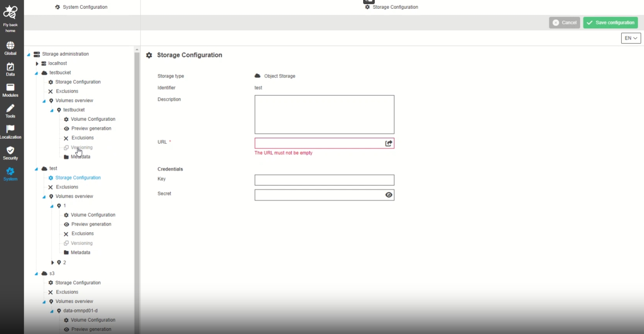Select the Storage Configuration tab at the top
Image resolution: width=644 pixels, height=334 pixels.
pyautogui.click(x=391, y=7)
